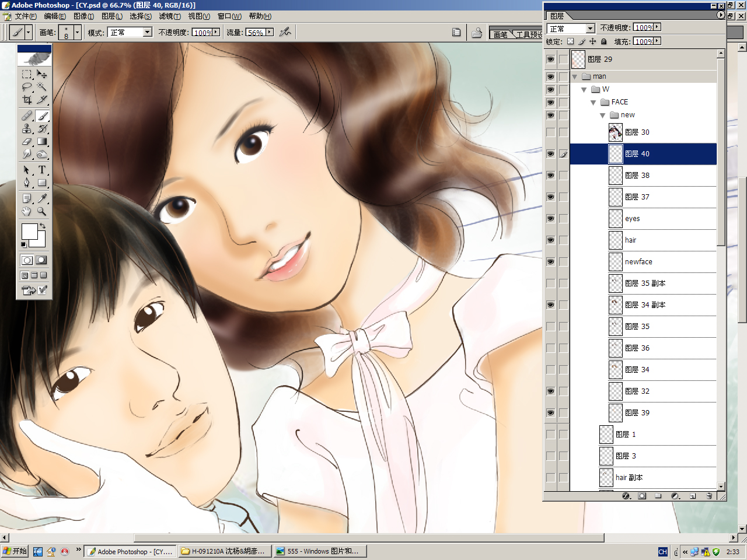747x560 pixels.
Task: Click the brush flow 流量 input field
Action: 256,33
